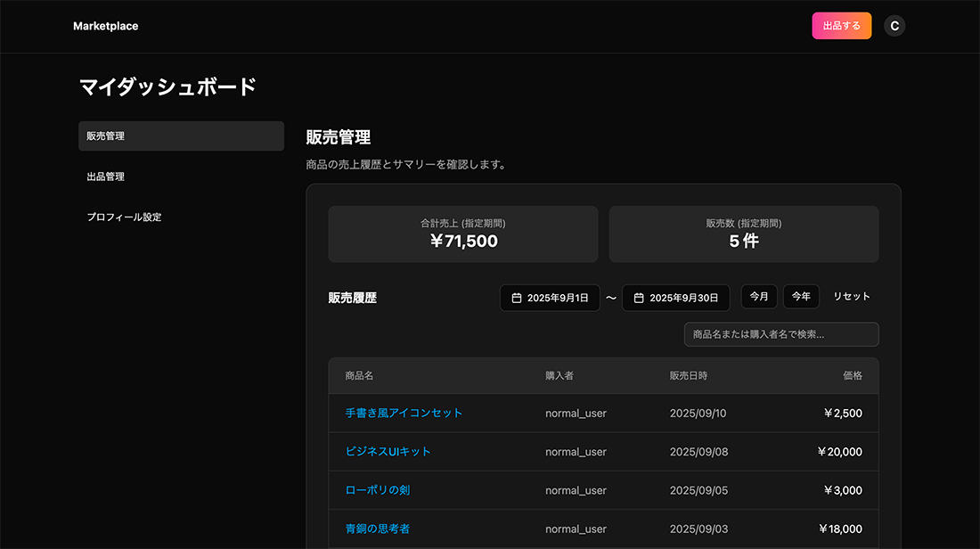Click the Marketplace logo
980x549 pixels.
[105, 26]
